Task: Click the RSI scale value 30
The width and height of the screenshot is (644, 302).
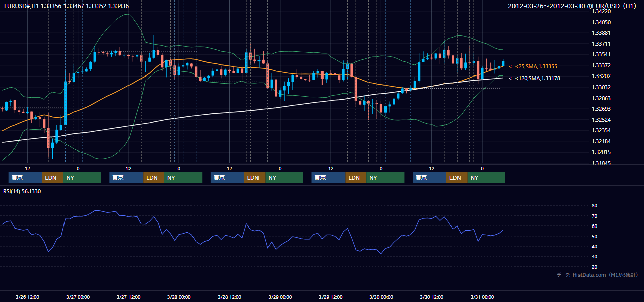Action: tap(594, 257)
